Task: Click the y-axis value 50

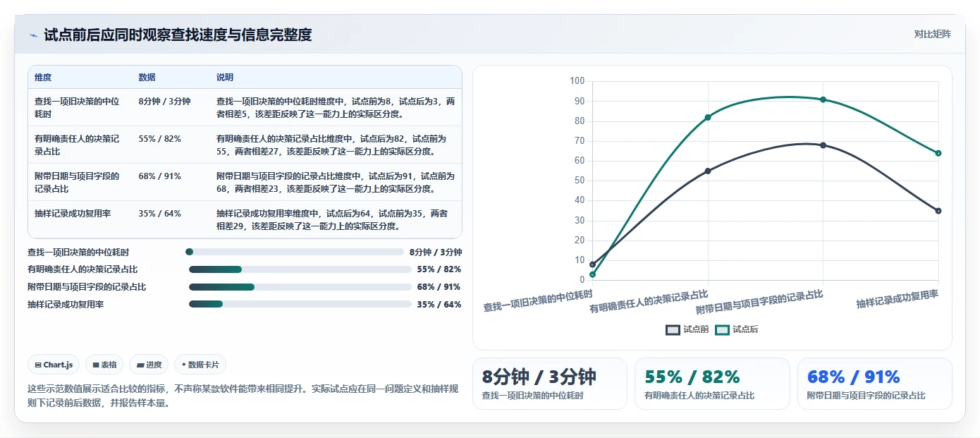Action: pyautogui.click(x=580, y=181)
